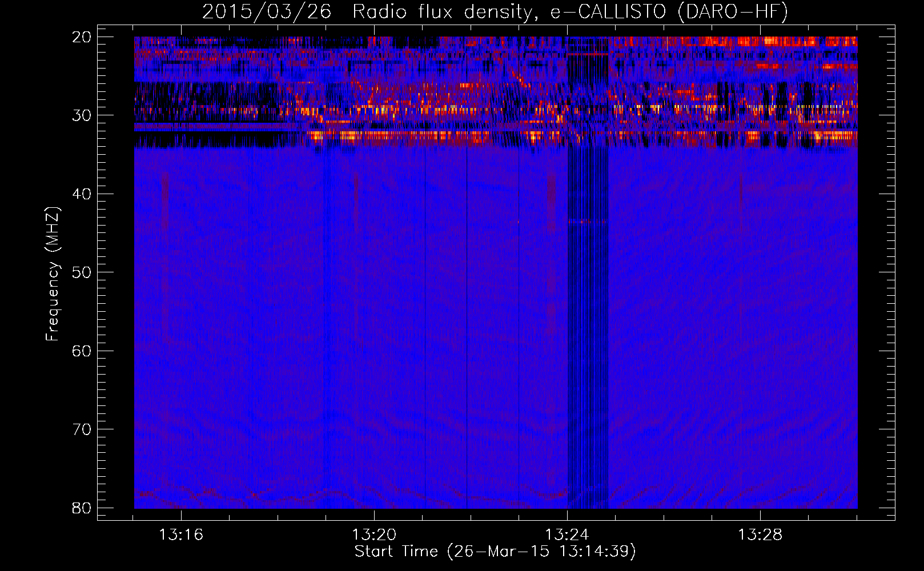Click the 'Frequency (MHZ)' axis label

point(52,274)
